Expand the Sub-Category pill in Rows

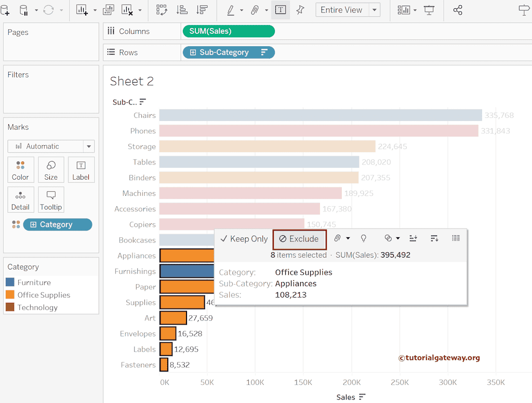(x=193, y=52)
